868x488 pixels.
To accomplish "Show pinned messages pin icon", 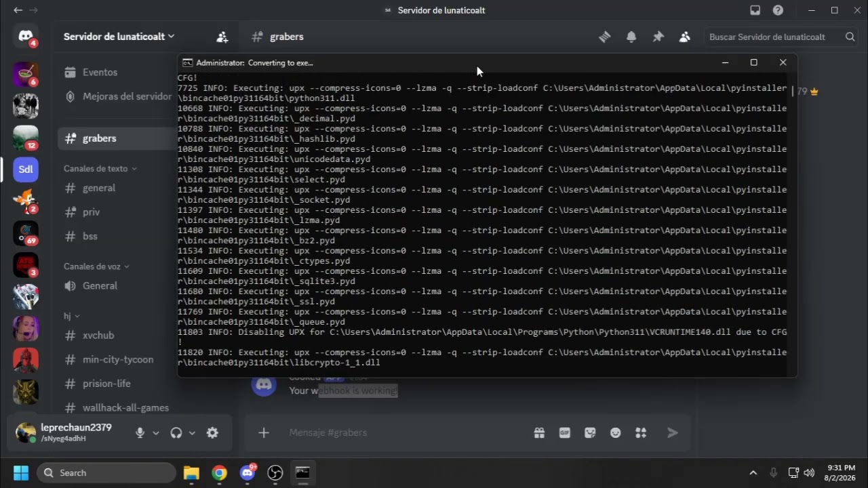I will (x=658, y=37).
